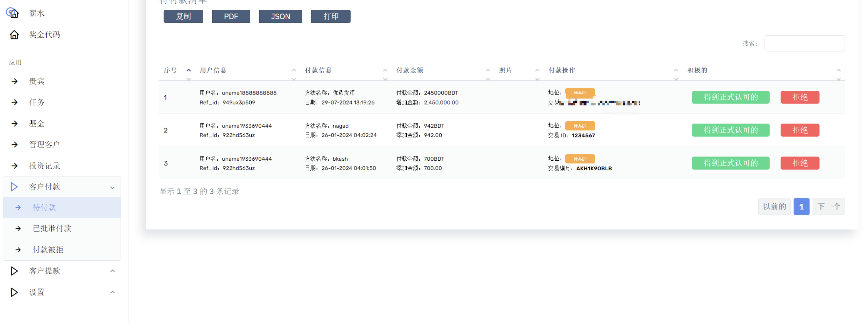Click the PDF export button

coord(231,16)
